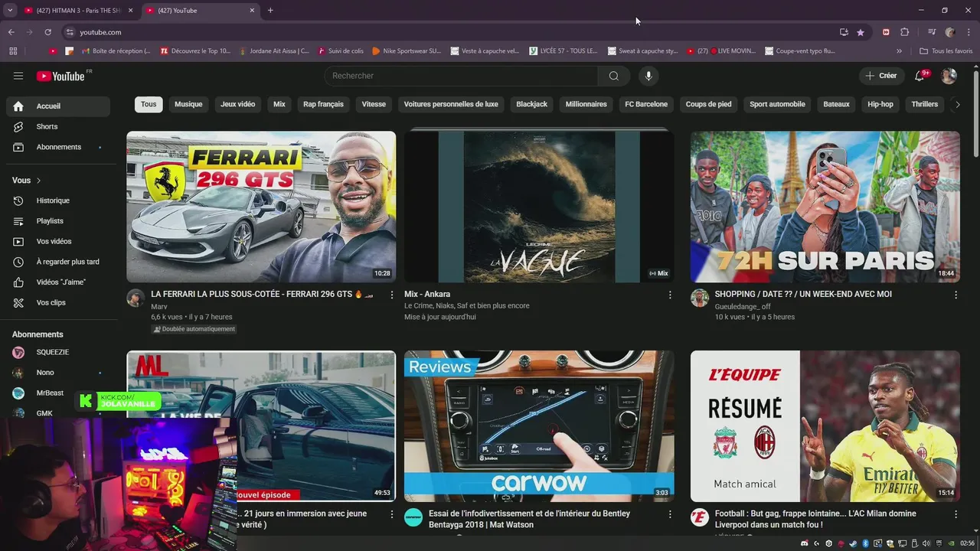Select the Millionnaires filter chip
Image resolution: width=980 pixels, height=551 pixels.
pos(586,104)
